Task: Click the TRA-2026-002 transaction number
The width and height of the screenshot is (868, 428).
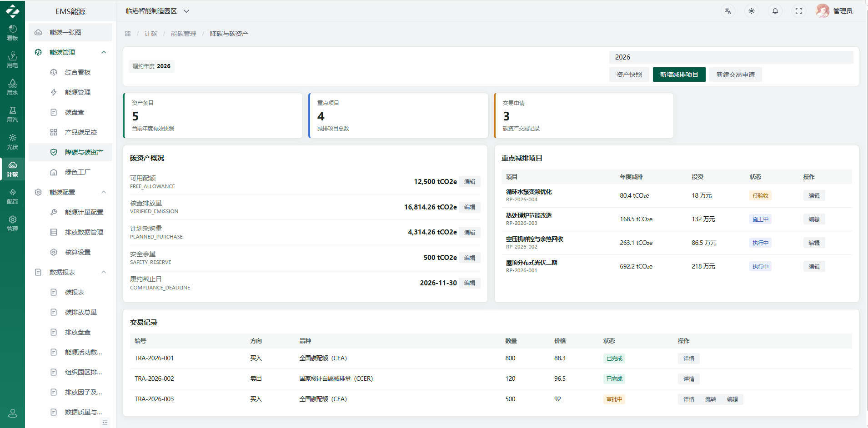Action: (x=154, y=378)
